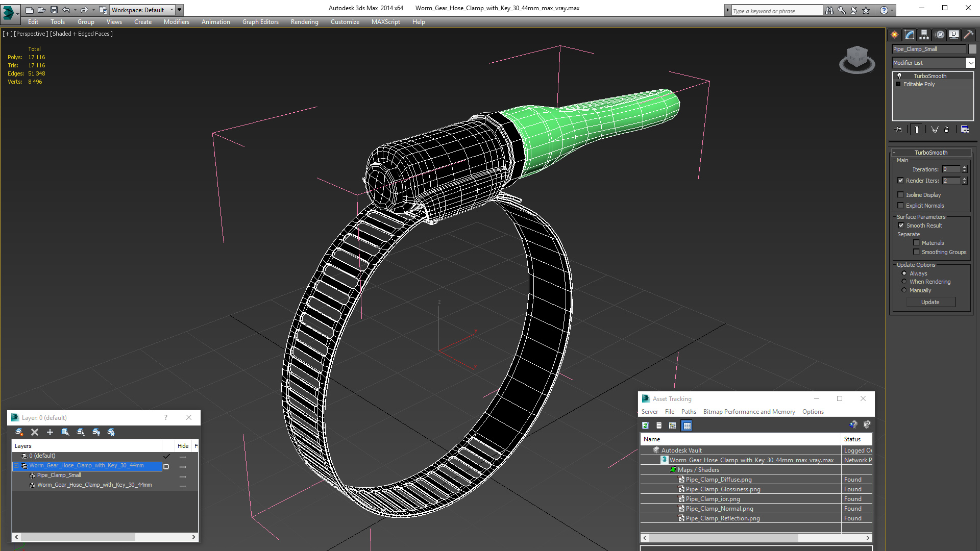
Task: Click the Render Iters spinner arrows
Action: pos(964,181)
